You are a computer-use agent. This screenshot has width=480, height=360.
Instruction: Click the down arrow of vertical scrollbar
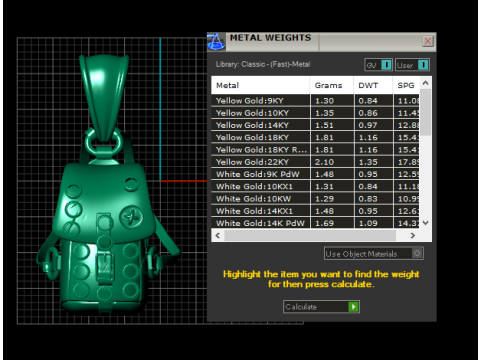(x=426, y=223)
